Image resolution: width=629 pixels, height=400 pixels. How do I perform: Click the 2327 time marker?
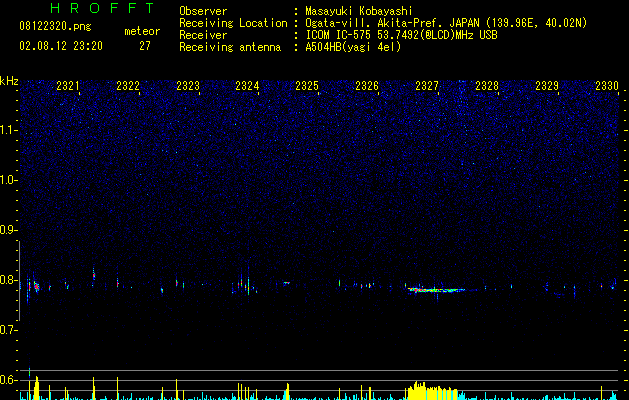click(427, 86)
